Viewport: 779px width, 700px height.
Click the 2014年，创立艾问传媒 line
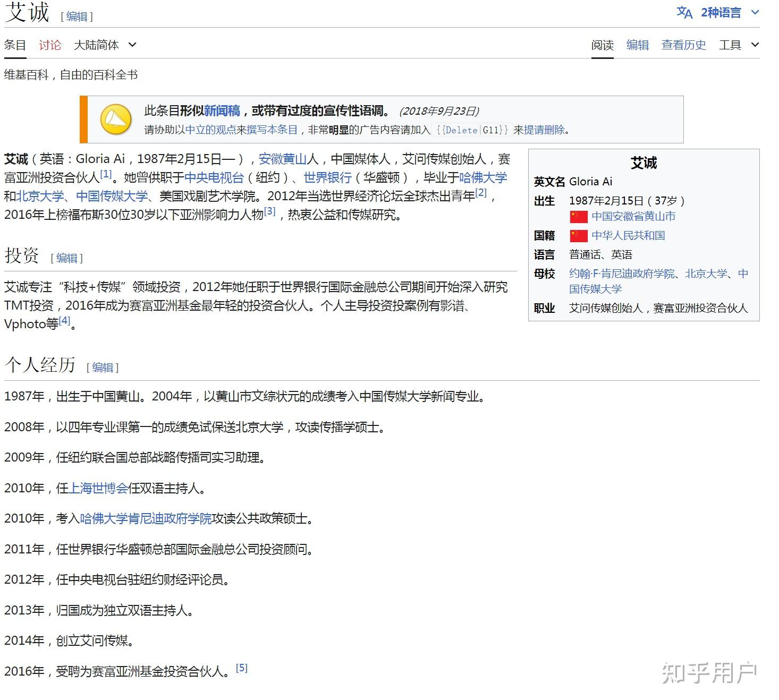[x=69, y=641]
